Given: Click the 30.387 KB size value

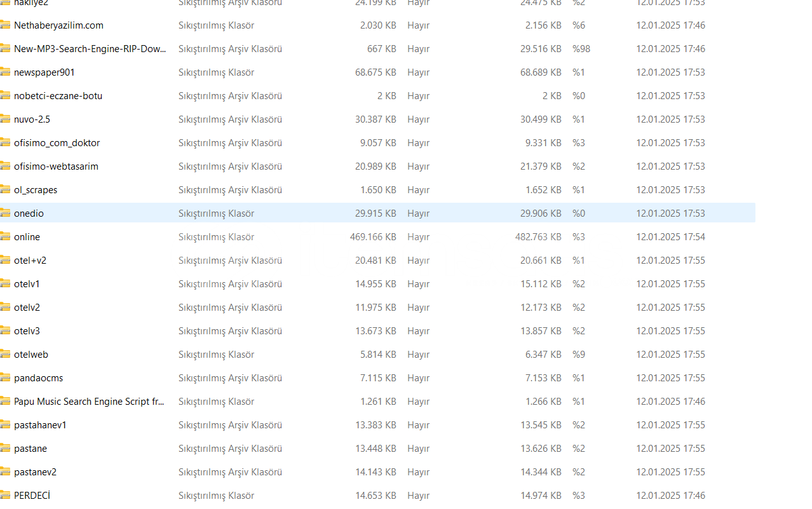Looking at the screenshot, I should 376,119.
